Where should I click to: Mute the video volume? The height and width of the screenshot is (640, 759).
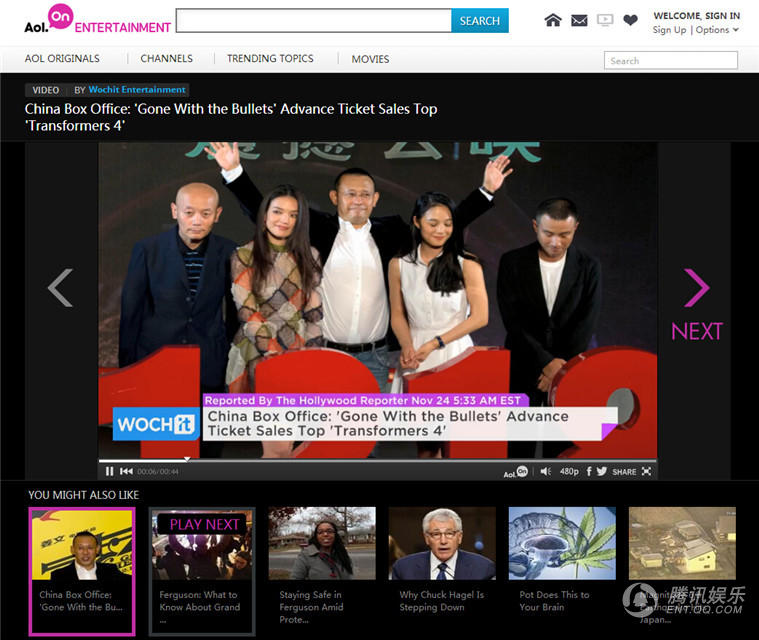click(545, 471)
